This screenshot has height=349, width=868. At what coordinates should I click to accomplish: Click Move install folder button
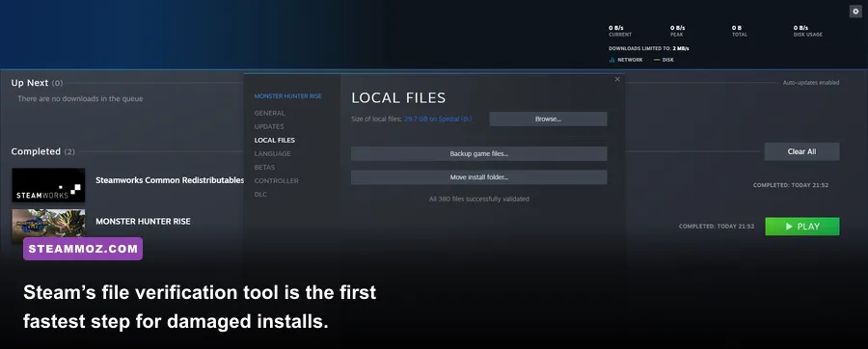(x=478, y=177)
